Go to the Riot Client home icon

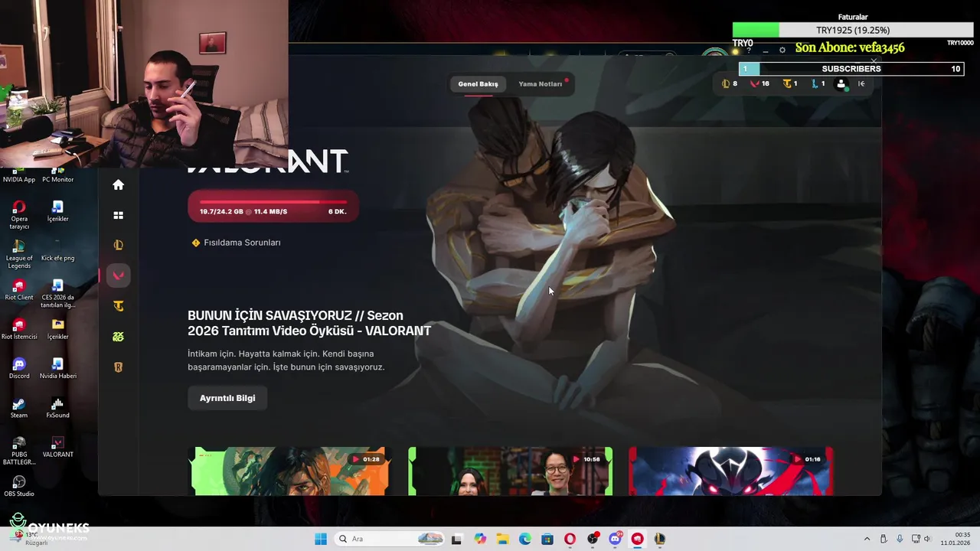click(x=118, y=184)
